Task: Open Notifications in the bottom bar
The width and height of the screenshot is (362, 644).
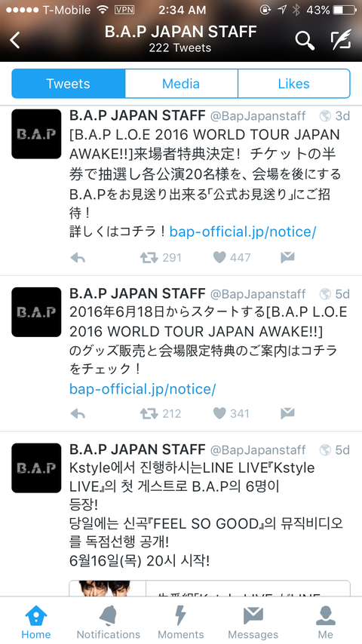Action: [x=109, y=622]
